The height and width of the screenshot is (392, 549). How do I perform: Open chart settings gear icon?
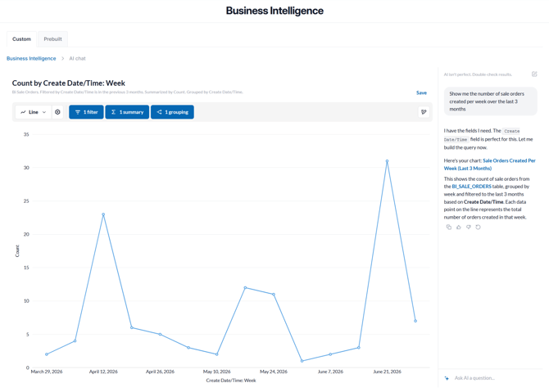[x=57, y=112]
